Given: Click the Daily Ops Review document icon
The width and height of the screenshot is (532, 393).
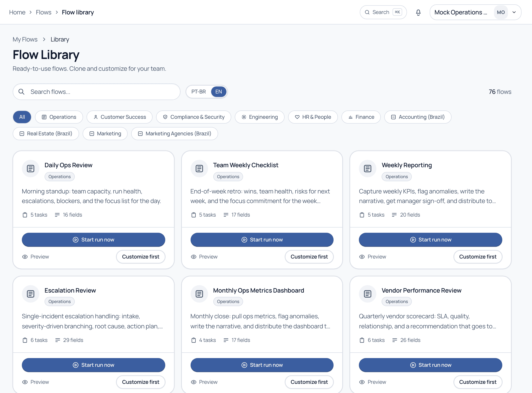Looking at the screenshot, I should [30, 169].
